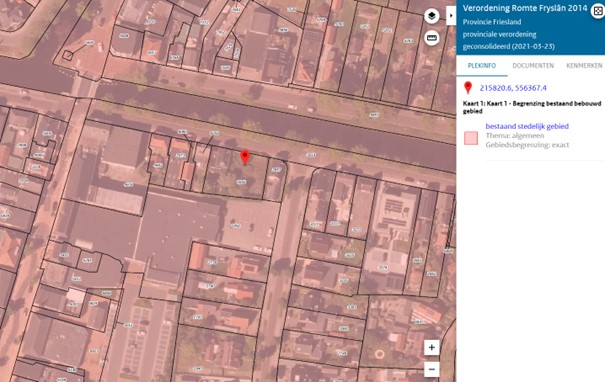The width and height of the screenshot is (605, 382).
Task: Select the red location marker on map
Action: [x=245, y=157]
